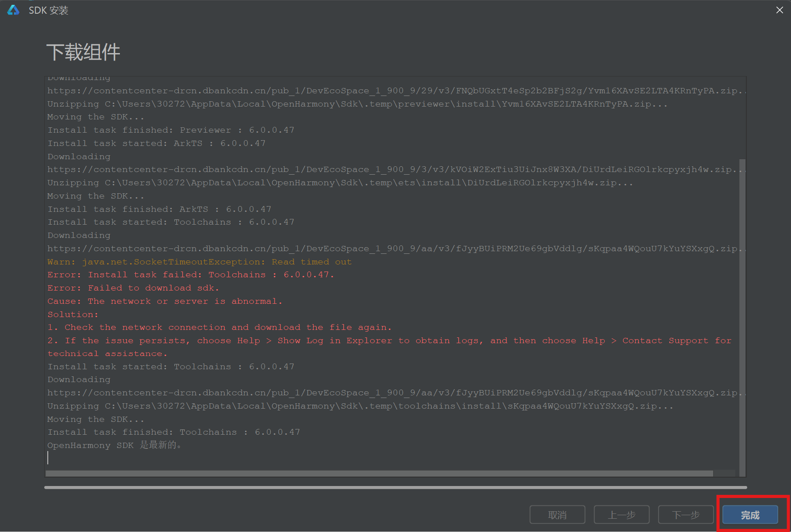This screenshot has height=532, width=791.
Task: Click the "Install task finished: Toolchains" line
Action: click(173, 432)
